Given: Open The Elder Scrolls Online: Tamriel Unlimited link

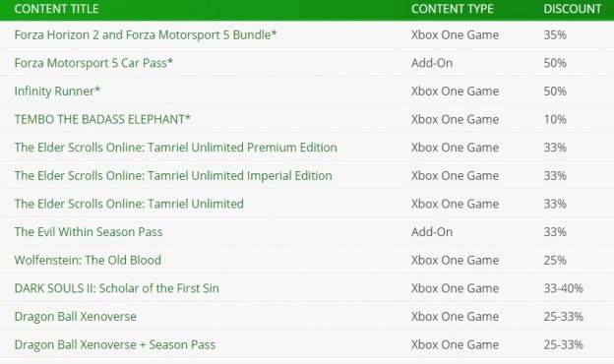Looking at the screenshot, I should coord(129,204).
